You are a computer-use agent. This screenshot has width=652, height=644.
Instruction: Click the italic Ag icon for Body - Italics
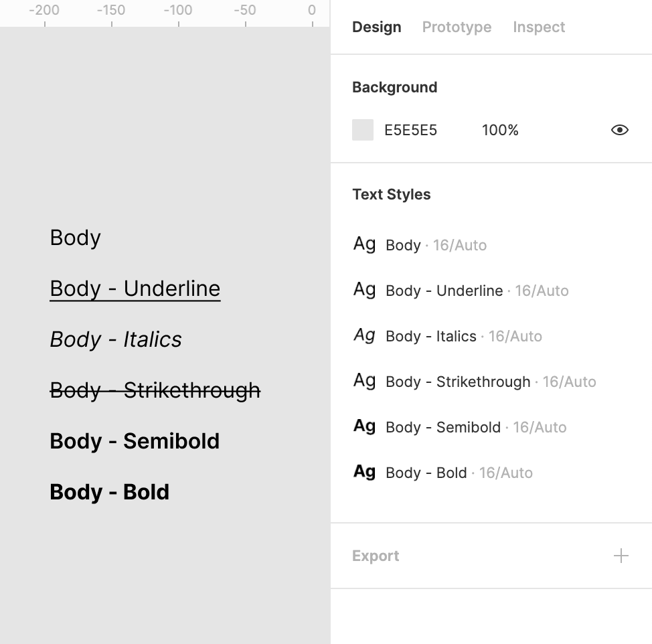point(364,335)
